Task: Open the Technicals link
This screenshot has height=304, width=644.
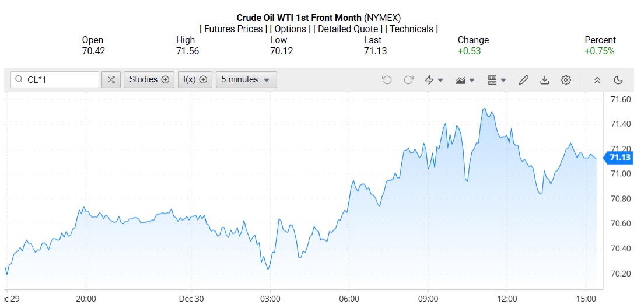Action: [x=411, y=29]
